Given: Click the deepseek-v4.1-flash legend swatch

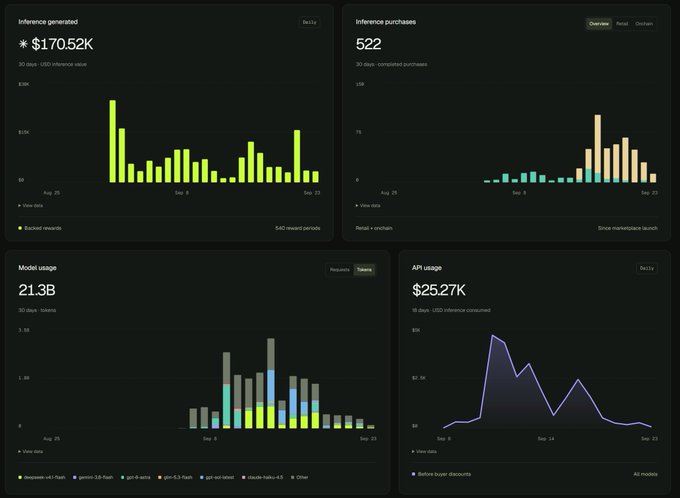Looking at the screenshot, I should coord(20,477).
